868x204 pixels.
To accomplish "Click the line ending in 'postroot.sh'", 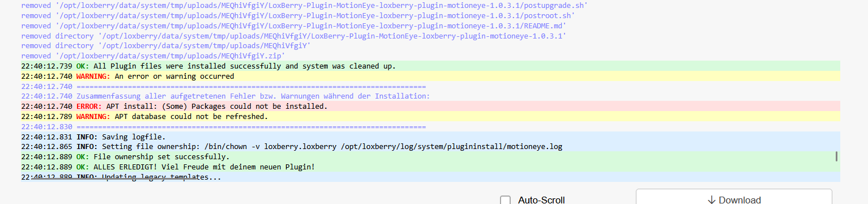I will (298, 15).
